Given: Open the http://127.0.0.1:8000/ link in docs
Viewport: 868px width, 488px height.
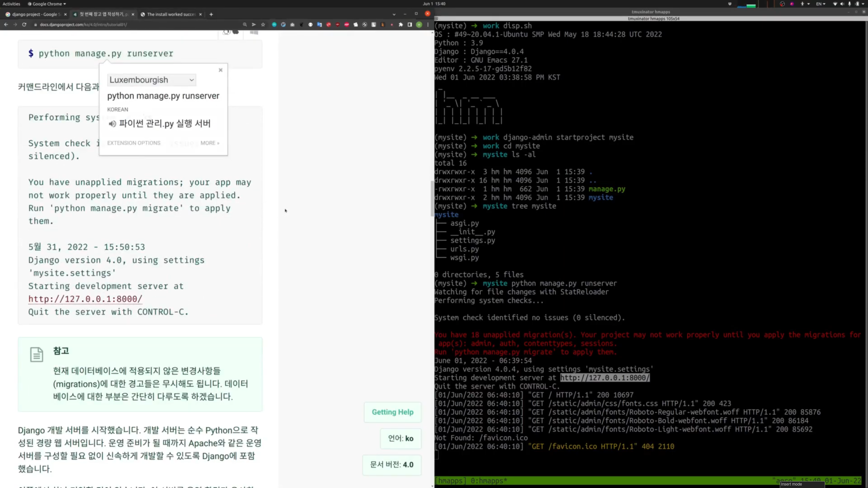Looking at the screenshot, I should click(x=85, y=299).
